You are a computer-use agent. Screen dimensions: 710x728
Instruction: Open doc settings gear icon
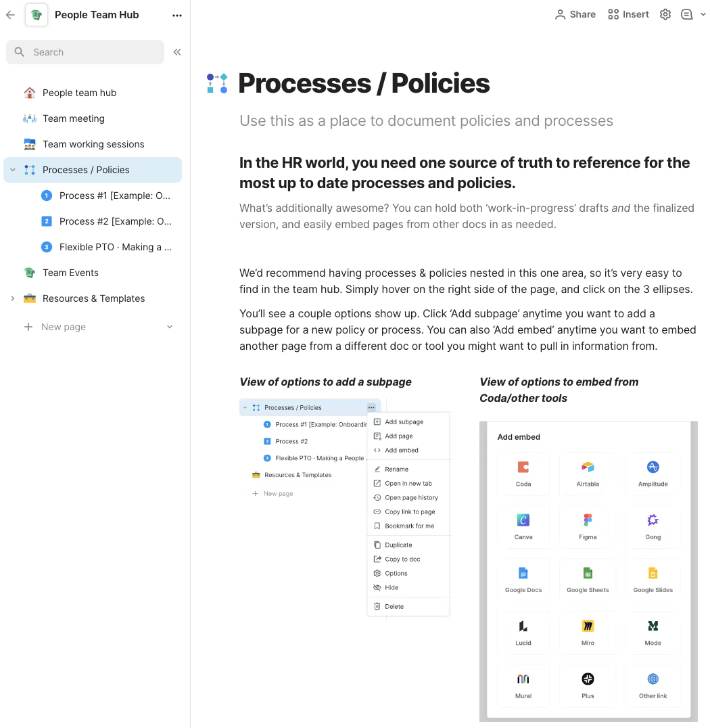coord(665,14)
